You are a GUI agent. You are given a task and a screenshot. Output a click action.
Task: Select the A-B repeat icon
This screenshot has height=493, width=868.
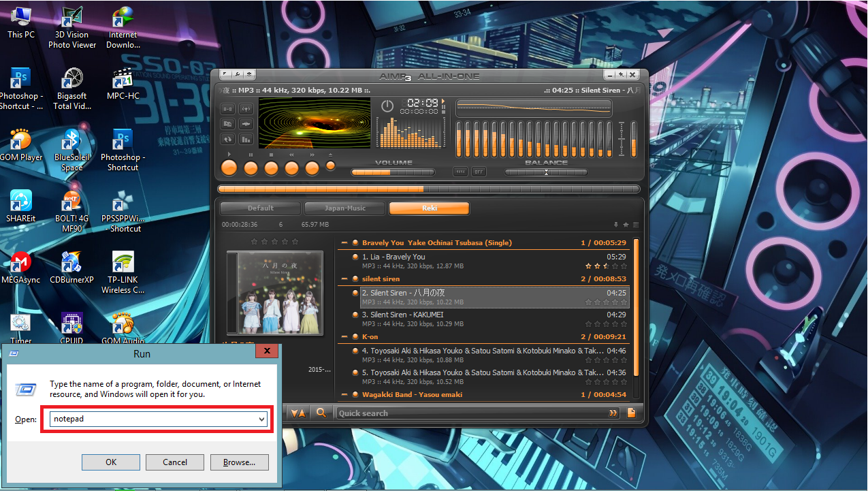coord(227,109)
